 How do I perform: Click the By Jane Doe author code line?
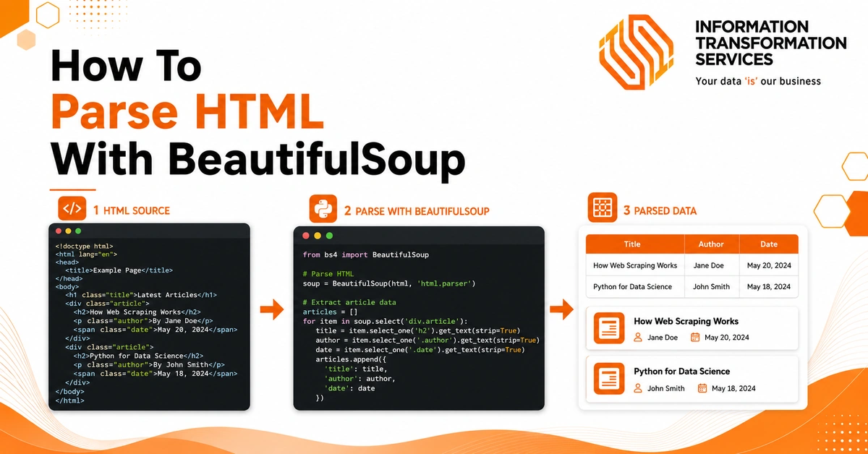[142, 320]
